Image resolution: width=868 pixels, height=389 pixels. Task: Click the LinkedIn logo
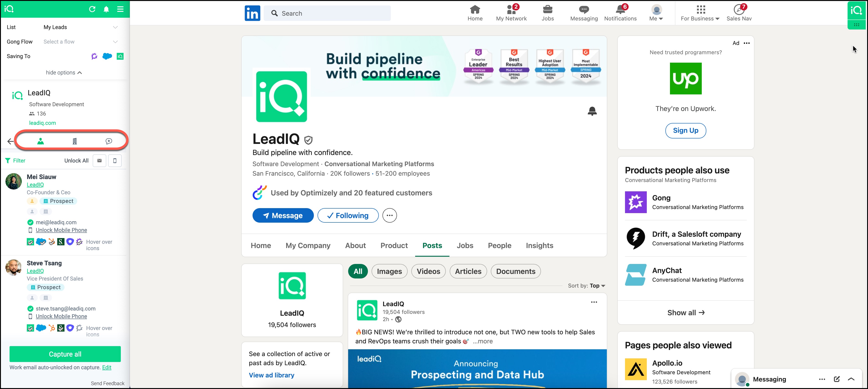(x=252, y=13)
